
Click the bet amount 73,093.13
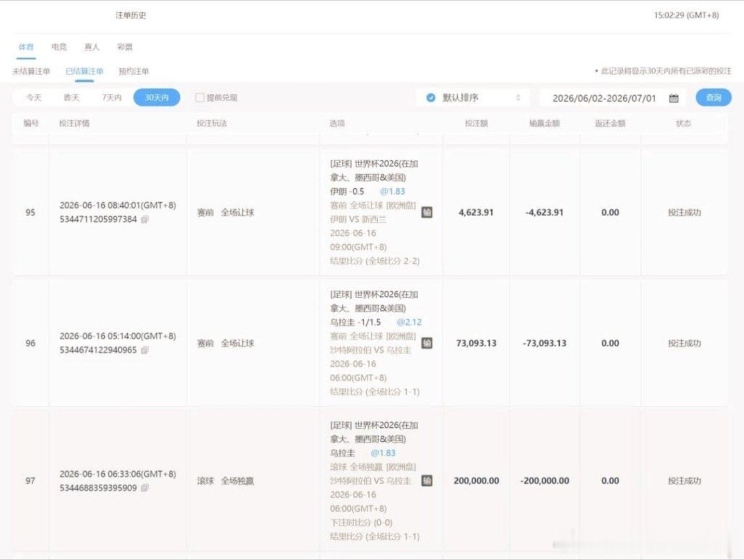476,343
